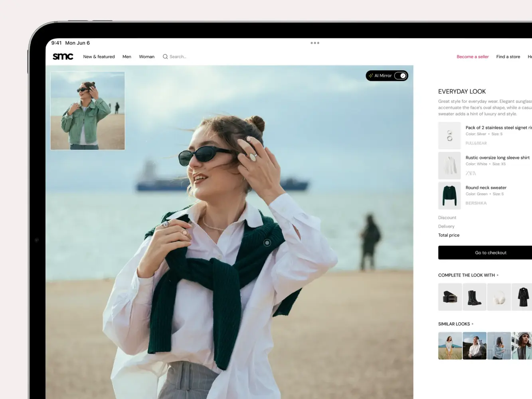Select the white bag product icon
Screen dimensions: 532x399
click(x=499, y=297)
